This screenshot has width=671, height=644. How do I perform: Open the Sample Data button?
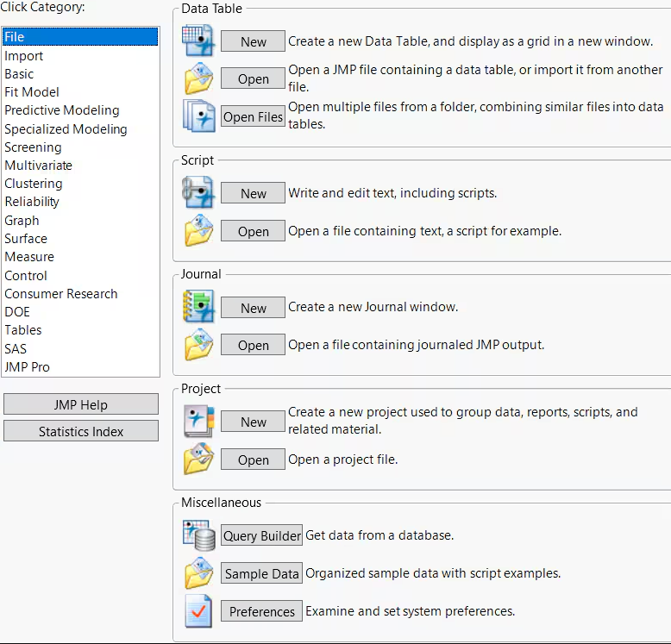tap(261, 573)
